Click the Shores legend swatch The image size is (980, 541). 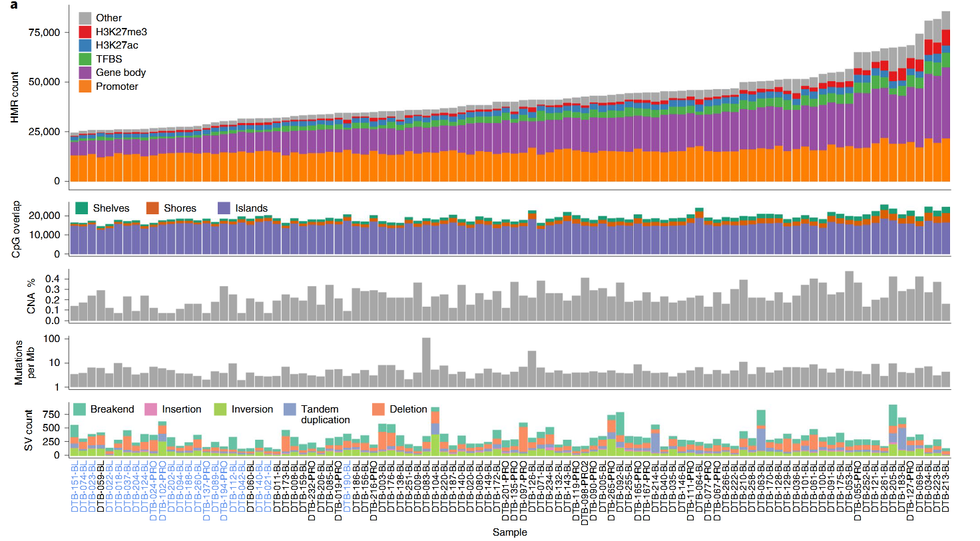(152, 208)
